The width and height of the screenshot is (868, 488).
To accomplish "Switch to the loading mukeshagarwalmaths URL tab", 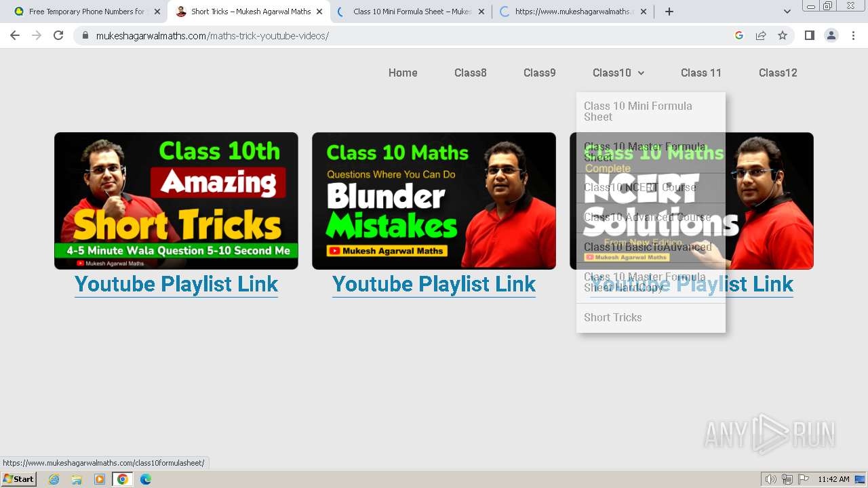I will pyautogui.click(x=573, y=12).
